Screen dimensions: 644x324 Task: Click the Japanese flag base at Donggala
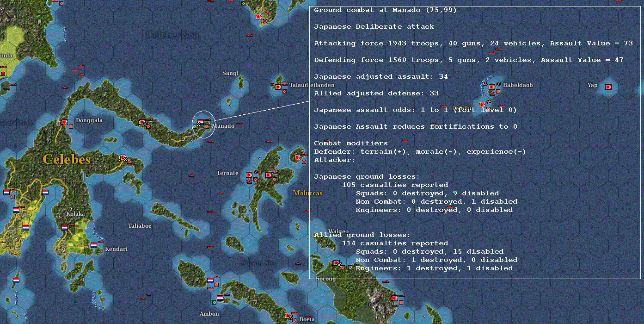point(64,122)
